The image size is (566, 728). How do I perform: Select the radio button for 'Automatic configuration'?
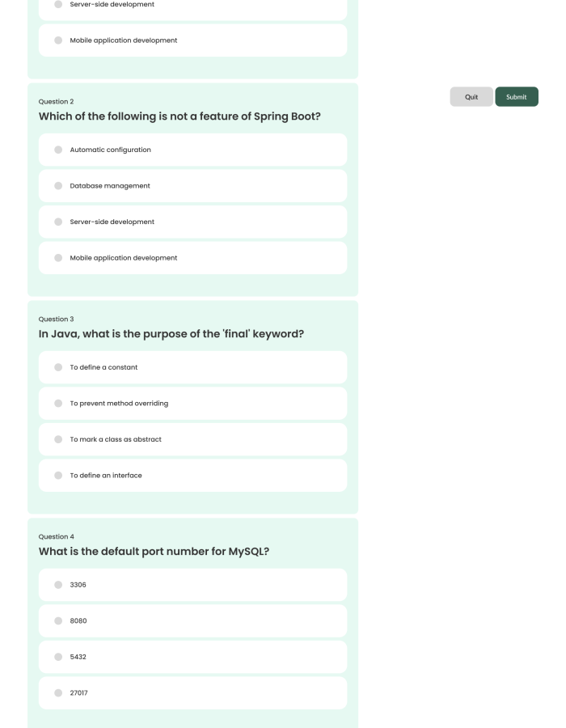coord(57,150)
